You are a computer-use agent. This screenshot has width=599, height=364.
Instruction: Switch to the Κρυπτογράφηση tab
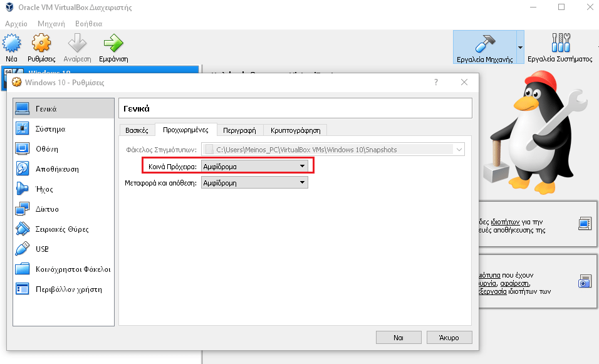coord(295,130)
